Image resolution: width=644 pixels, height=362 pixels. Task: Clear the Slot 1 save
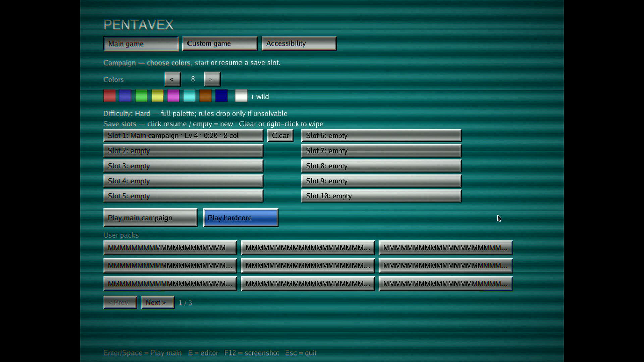tap(280, 136)
